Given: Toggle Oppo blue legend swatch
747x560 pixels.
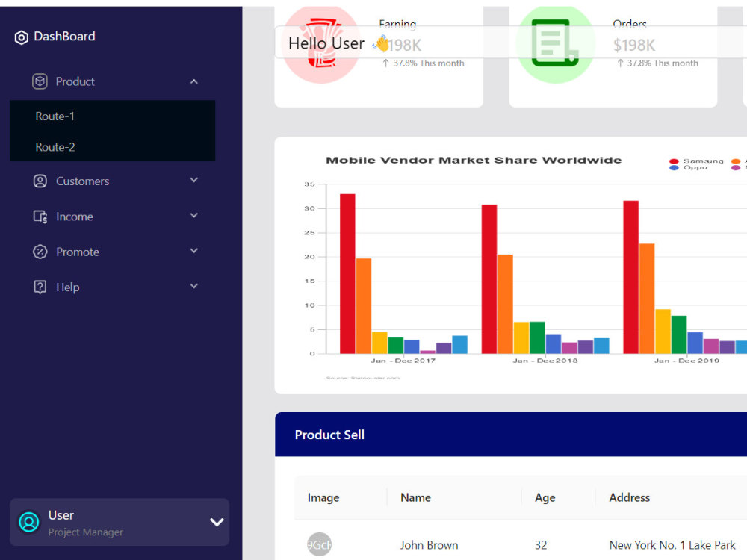Looking at the screenshot, I should pos(674,167).
